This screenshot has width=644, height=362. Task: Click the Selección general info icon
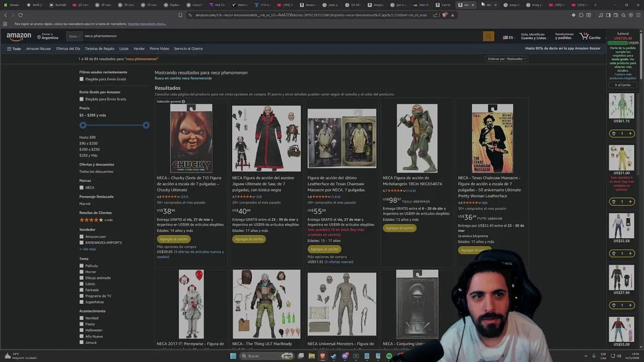point(183,102)
